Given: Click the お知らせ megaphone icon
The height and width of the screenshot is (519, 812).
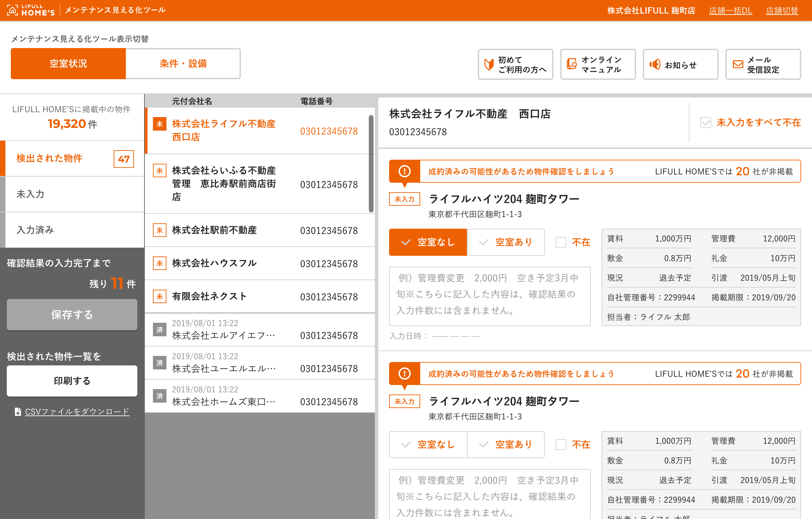Looking at the screenshot, I should click(655, 64).
